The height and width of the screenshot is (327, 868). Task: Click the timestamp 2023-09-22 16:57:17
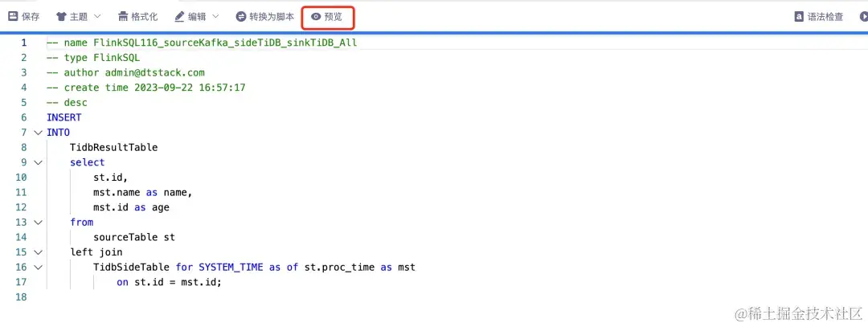[190, 88]
